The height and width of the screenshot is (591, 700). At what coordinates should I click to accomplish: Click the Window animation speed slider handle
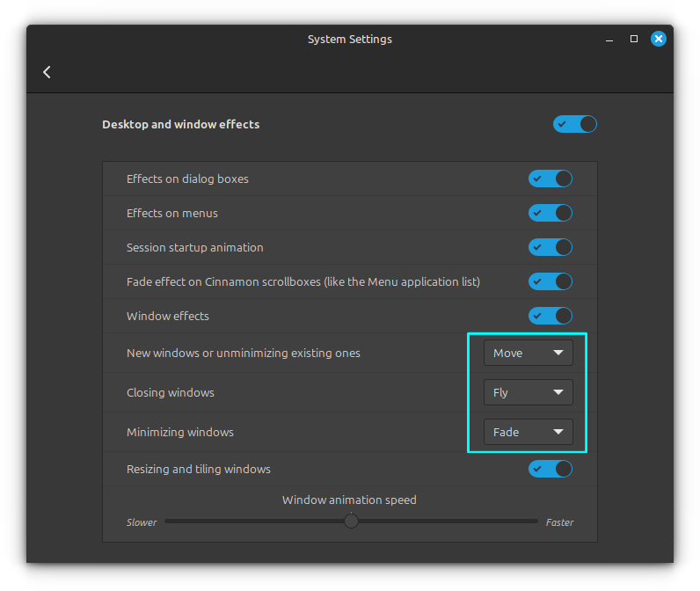351,521
